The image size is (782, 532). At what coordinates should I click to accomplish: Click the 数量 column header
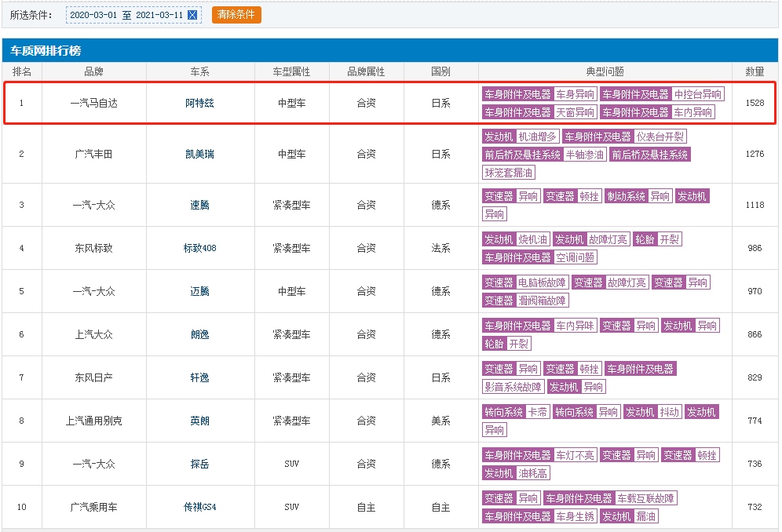(755, 72)
